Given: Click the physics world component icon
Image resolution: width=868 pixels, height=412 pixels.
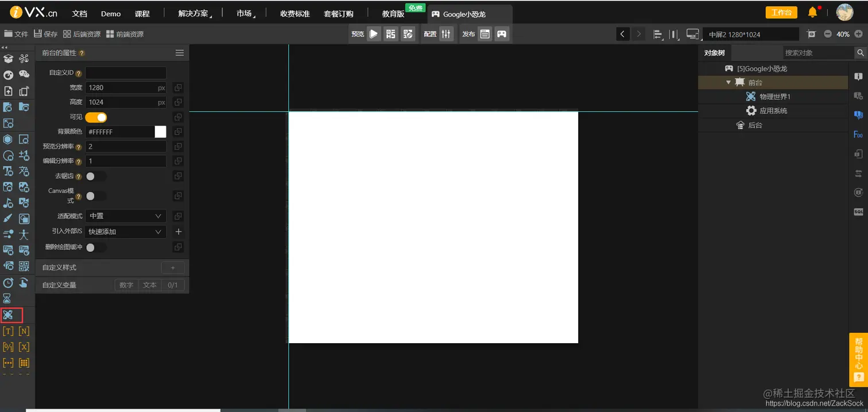Looking at the screenshot, I should click(9, 315).
